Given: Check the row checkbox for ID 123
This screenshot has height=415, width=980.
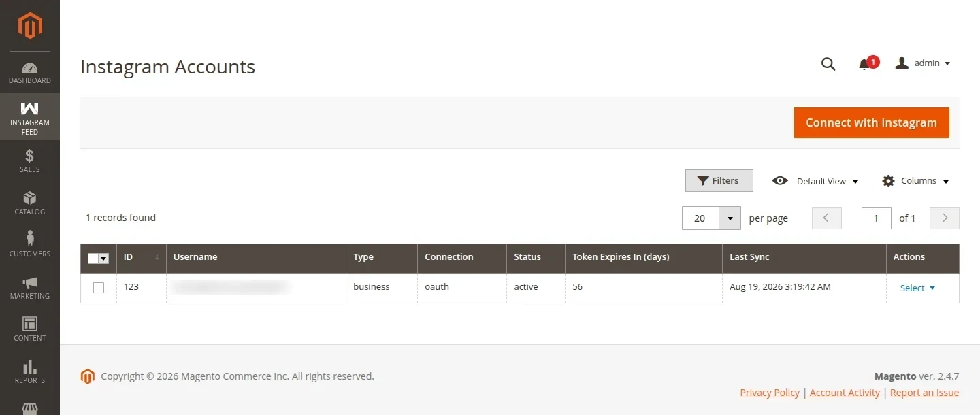Looking at the screenshot, I should tap(99, 288).
